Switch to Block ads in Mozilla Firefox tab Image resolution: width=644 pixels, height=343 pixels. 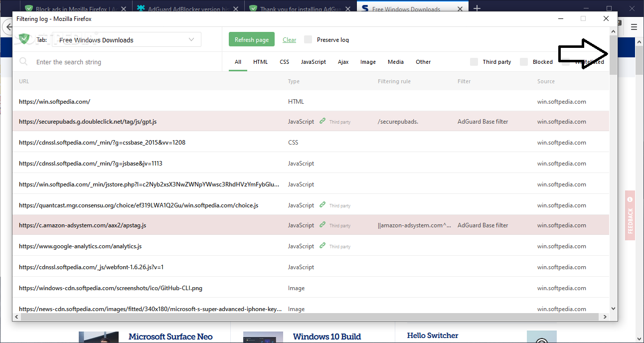point(76,9)
